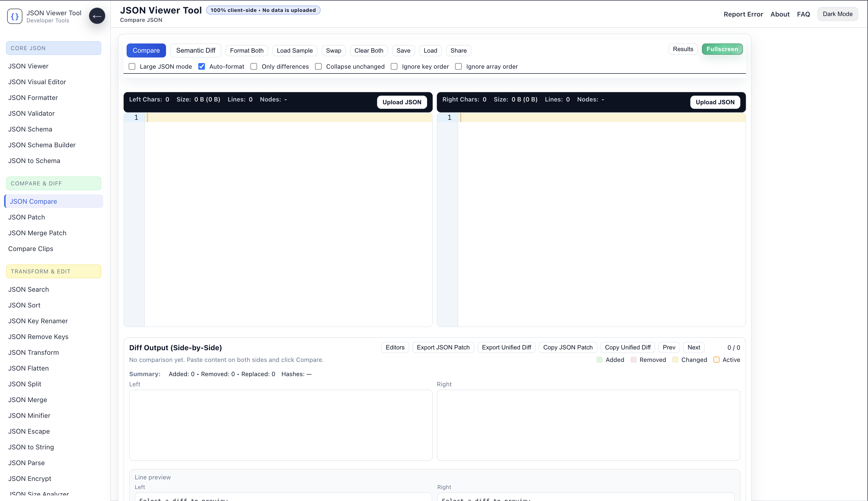Collapse the COMPARE & DIFF section
The height and width of the screenshot is (501, 868).
[x=53, y=183]
